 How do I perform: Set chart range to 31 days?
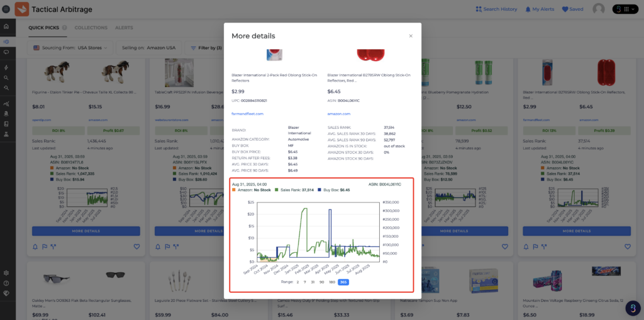point(313,282)
